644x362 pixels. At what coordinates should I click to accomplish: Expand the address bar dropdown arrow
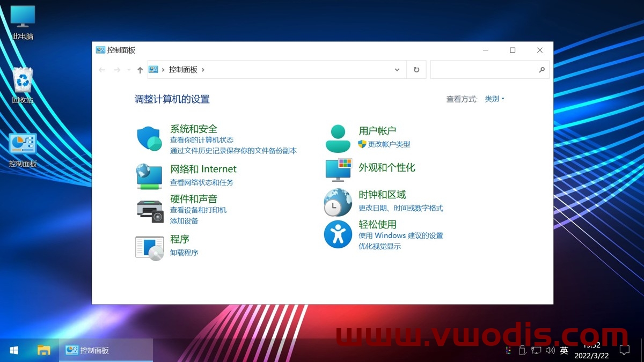coord(397,70)
